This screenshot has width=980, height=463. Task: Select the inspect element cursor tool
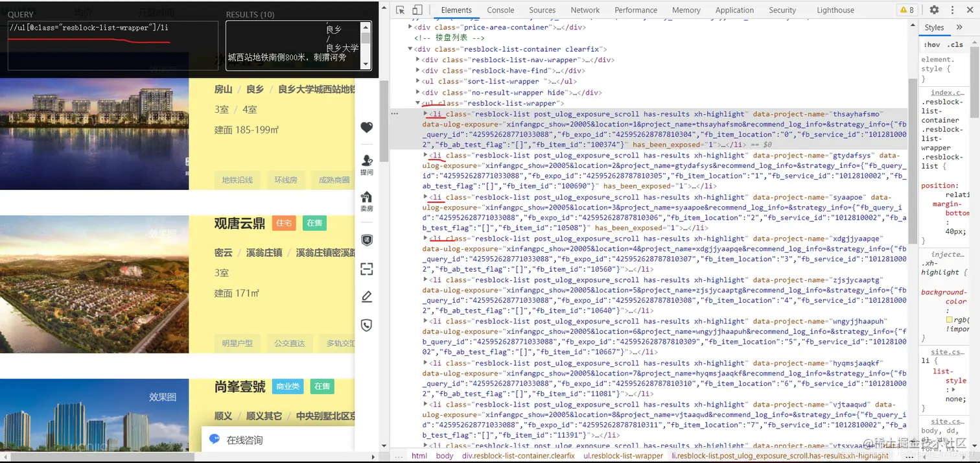(401, 10)
